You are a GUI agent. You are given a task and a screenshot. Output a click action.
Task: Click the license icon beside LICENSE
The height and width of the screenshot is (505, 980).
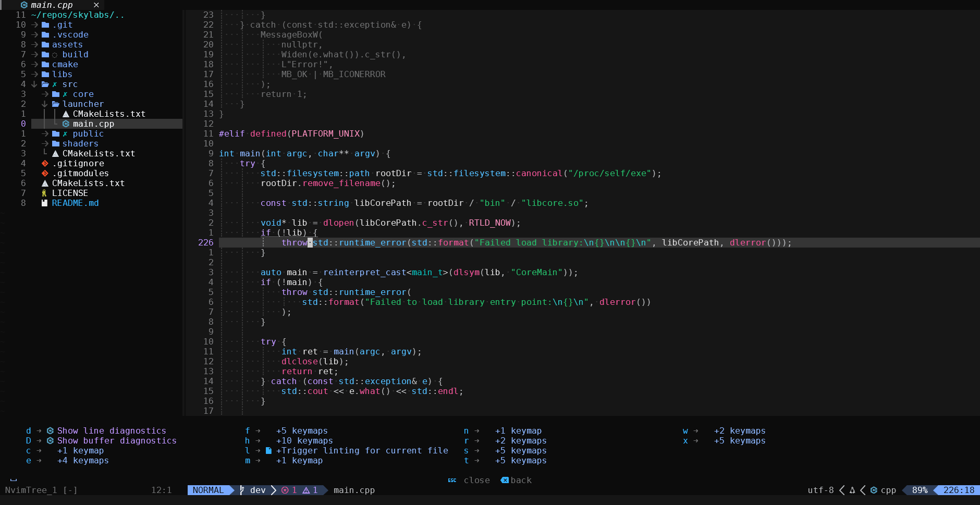click(x=44, y=193)
